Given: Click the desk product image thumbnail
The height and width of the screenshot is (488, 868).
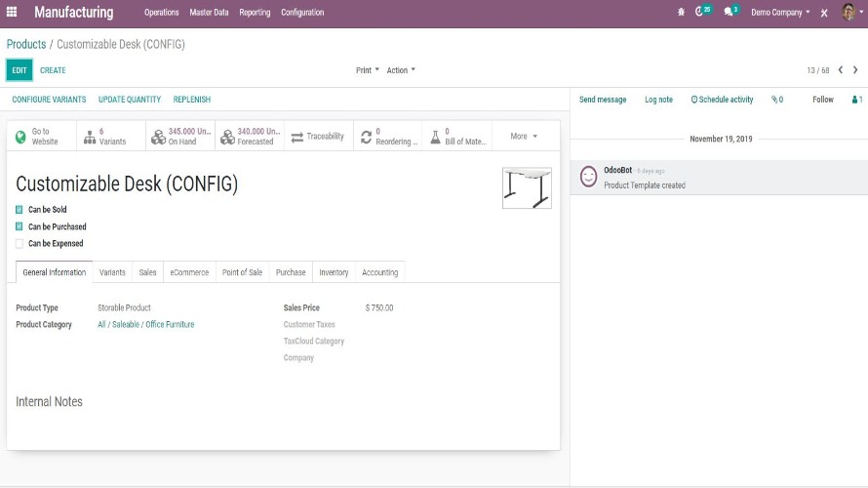Looking at the screenshot, I should [x=527, y=187].
